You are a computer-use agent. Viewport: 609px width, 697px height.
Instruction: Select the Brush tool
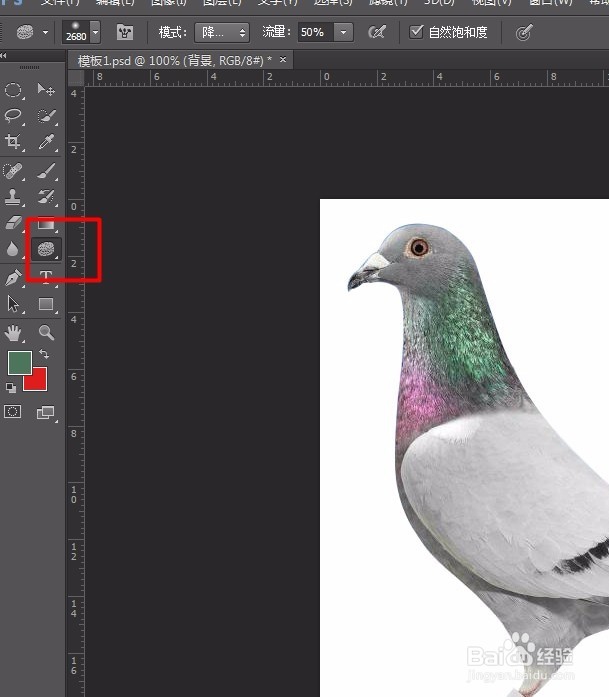[46, 171]
